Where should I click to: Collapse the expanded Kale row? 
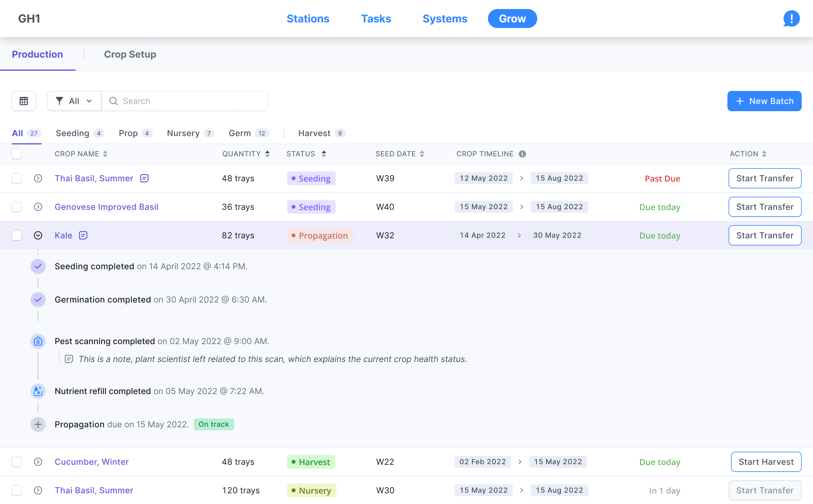tap(38, 235)
